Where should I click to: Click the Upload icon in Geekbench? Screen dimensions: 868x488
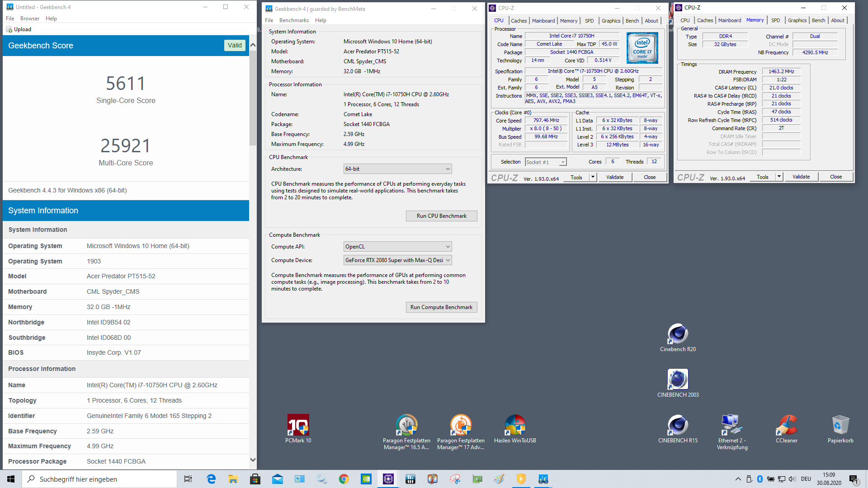point(9,29)
